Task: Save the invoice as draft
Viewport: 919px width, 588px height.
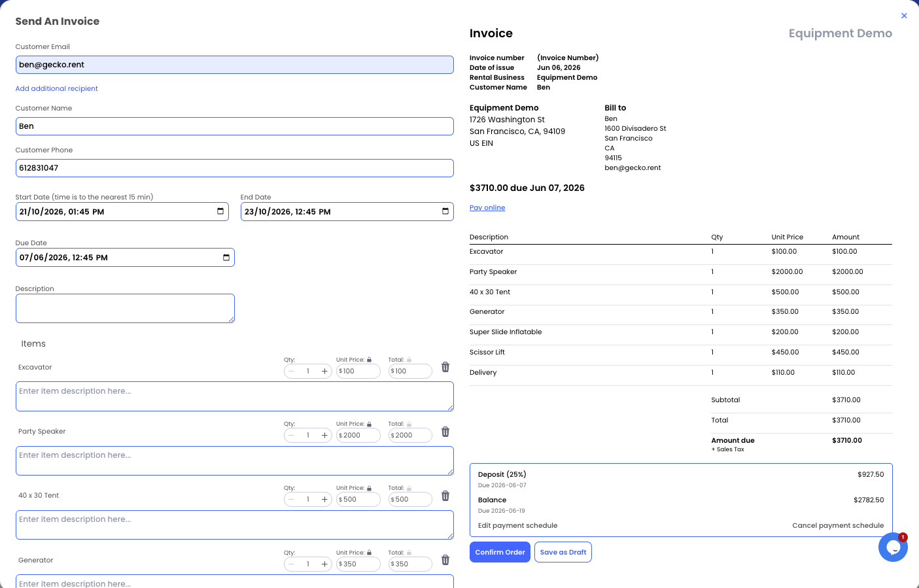Action: (563, 552)
